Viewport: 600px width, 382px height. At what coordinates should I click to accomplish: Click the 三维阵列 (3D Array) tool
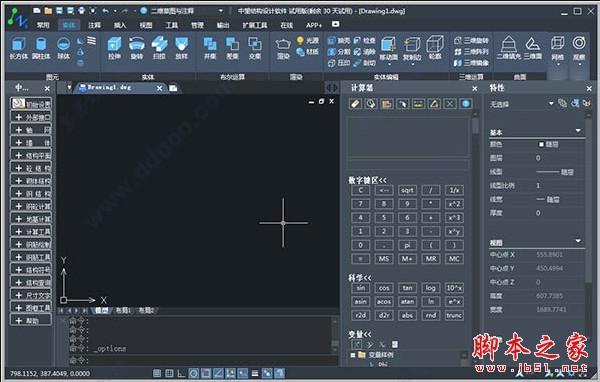tap(471, 51)
